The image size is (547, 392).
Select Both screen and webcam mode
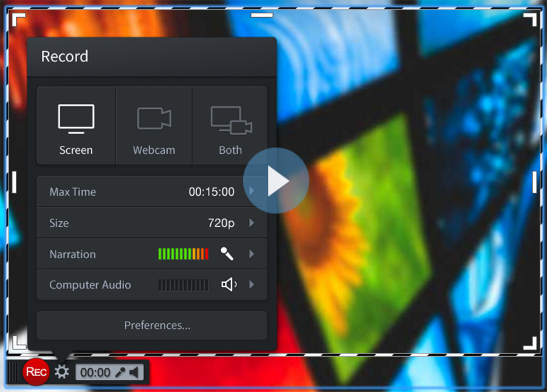coord(230,126)
